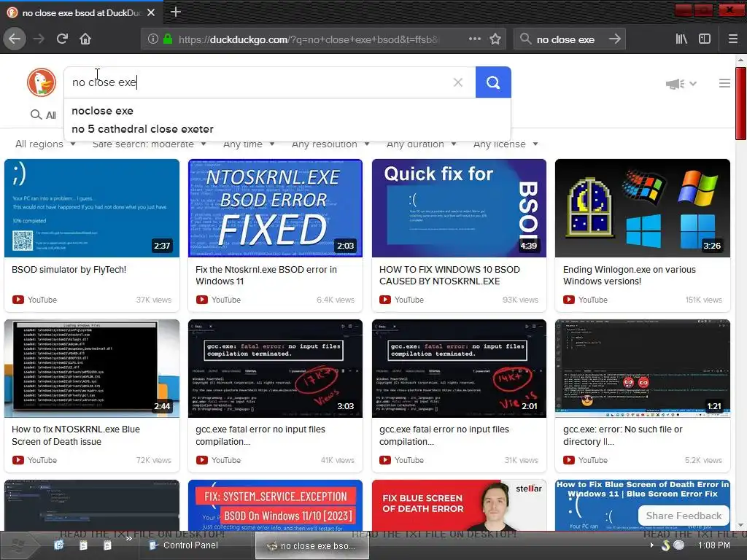Image resolution: width=747 pixels, height=560 pixels.
Task: Click the taskbar clock 1:08 PM
Action: (713, 545)
